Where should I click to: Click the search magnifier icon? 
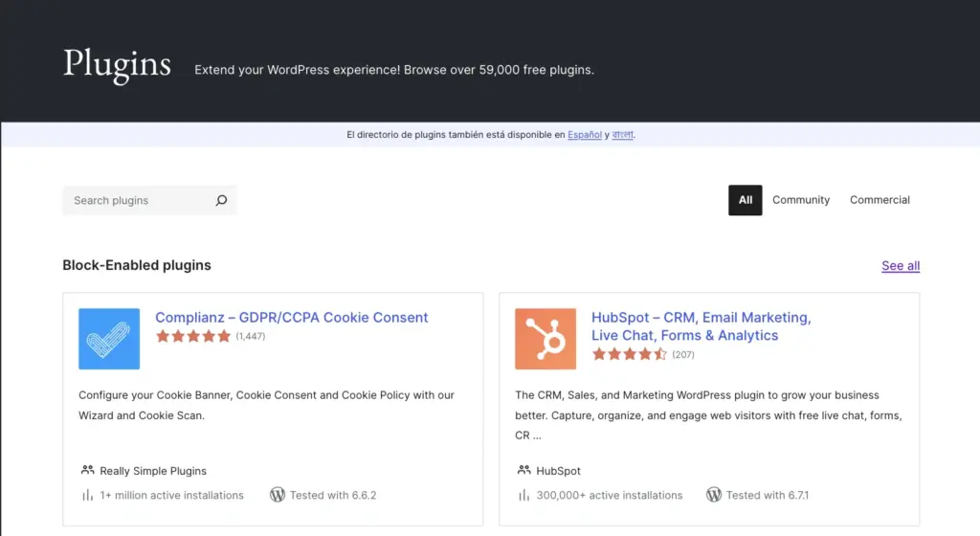(x=221, y=201)
